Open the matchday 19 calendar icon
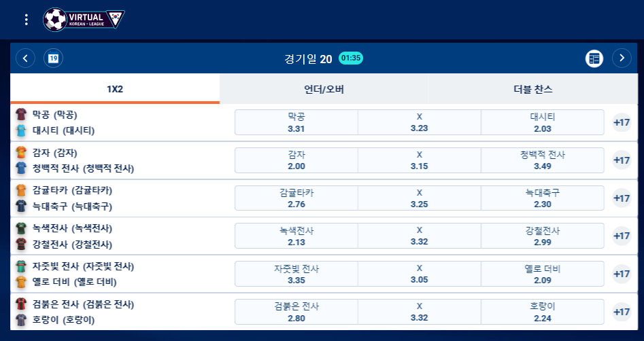644x341 pixels. tap(54, 58)
